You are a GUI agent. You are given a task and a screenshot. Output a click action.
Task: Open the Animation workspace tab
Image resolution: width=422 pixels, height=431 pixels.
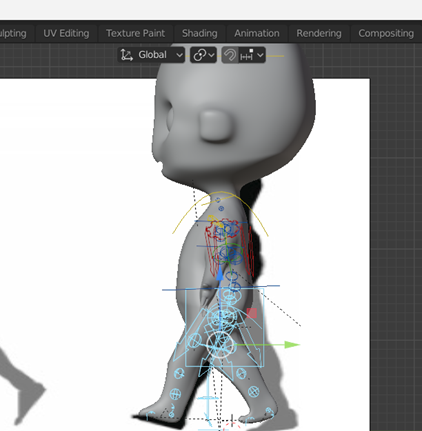pyautogui.click(x=257, y=33)
